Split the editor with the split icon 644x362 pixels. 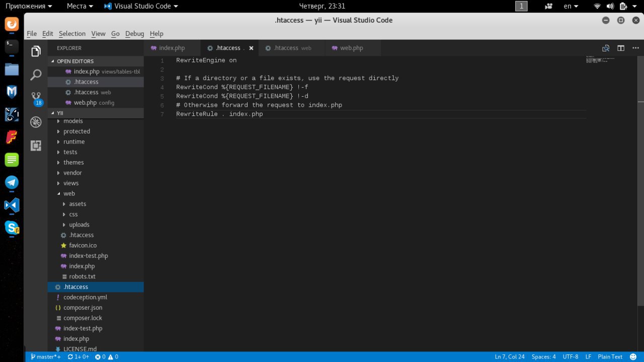[x=621, y=48]
